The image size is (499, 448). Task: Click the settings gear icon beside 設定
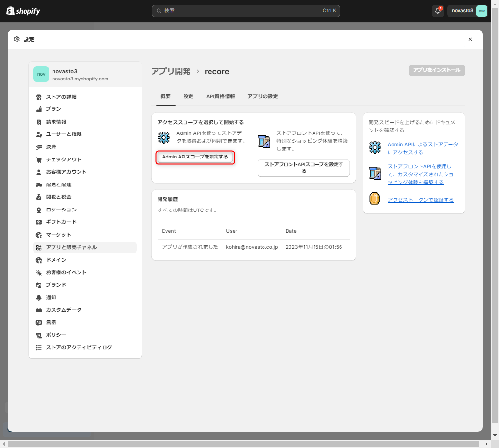[17, 39]
